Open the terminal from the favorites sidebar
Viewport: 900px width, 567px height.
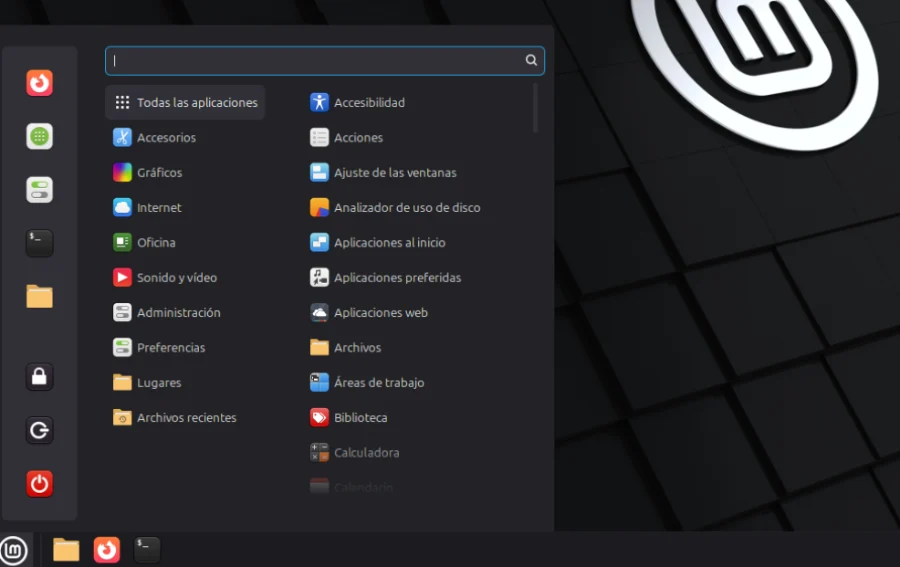click(x=39, y=243)
